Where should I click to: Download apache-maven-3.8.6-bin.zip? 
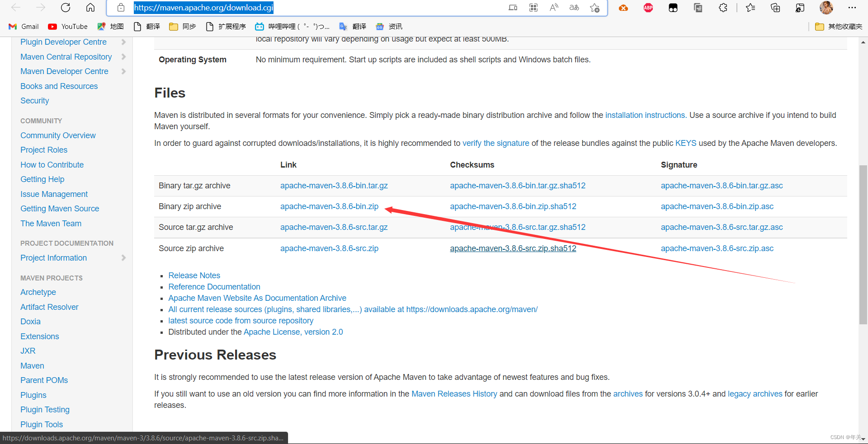(329, 206)
